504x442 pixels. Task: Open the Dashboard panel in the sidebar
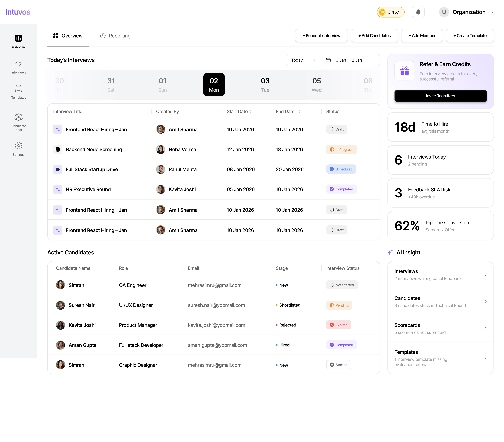[18, 41]
